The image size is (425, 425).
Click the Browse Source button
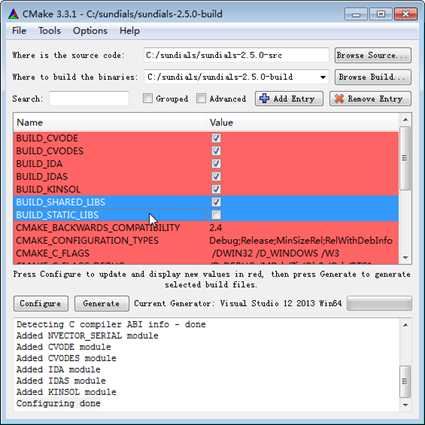(x=373, y=55)
